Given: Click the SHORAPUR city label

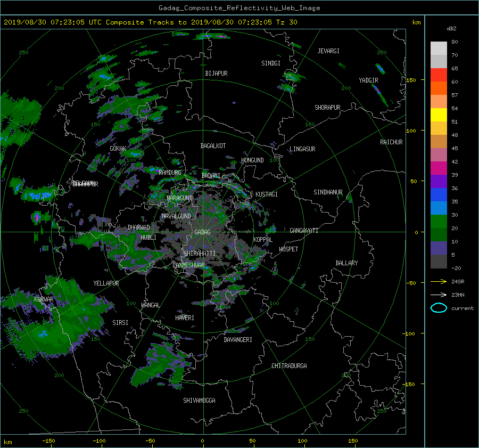Looking at the screenshot, I should pos(327,108).
